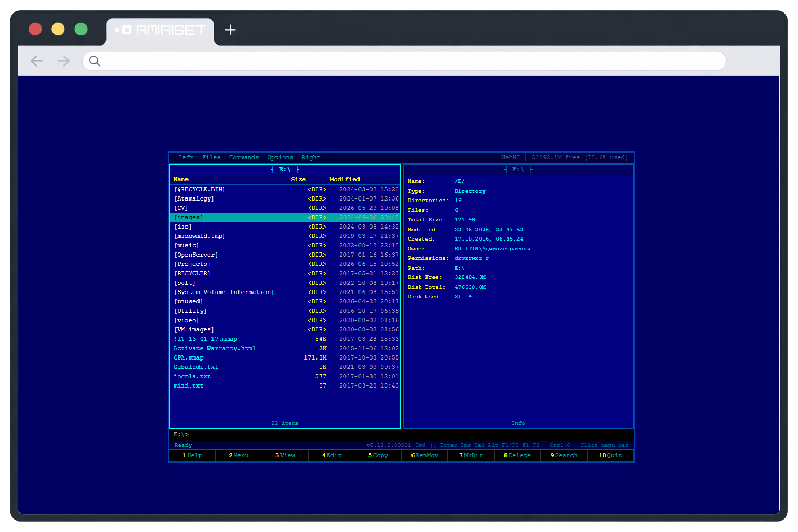
Task: Select the [video] directory
Action: click(285, 321)
